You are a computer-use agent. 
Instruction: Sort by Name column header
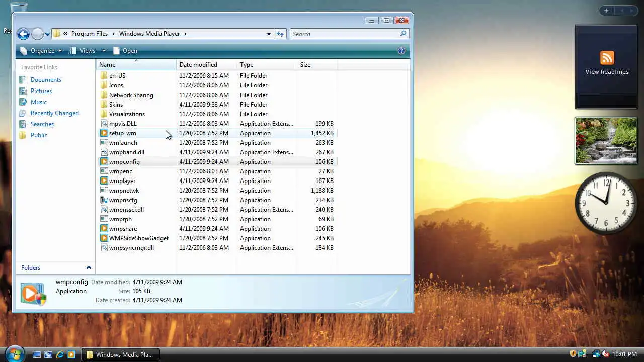136,65
